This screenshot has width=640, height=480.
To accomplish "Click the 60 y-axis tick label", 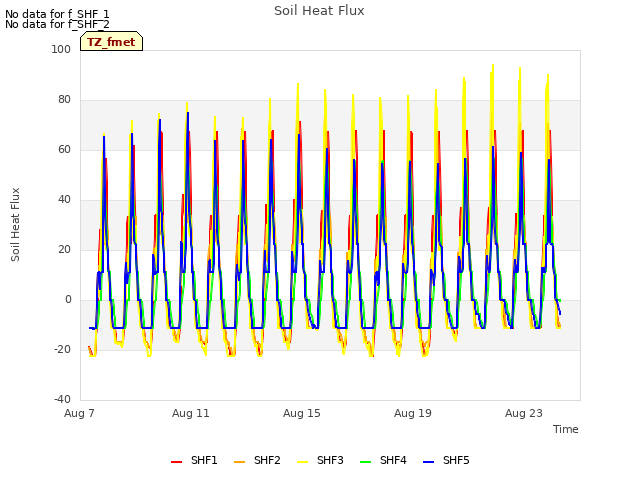I will (x=64, y=149).
